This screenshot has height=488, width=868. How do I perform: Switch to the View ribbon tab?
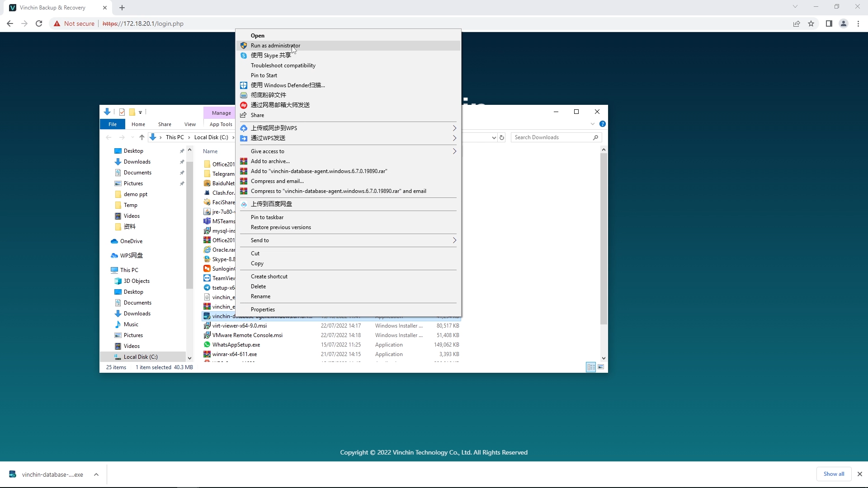pyautogui.click(x=190, y=124)
